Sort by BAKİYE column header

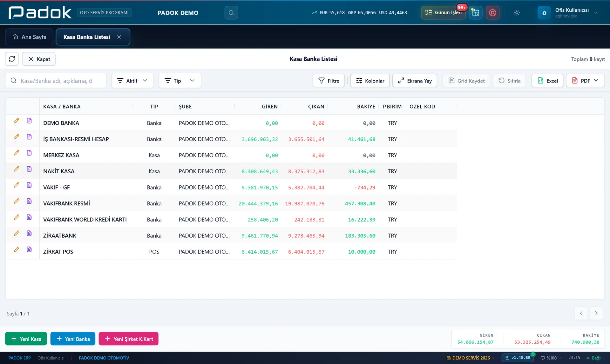click(366, 107)
